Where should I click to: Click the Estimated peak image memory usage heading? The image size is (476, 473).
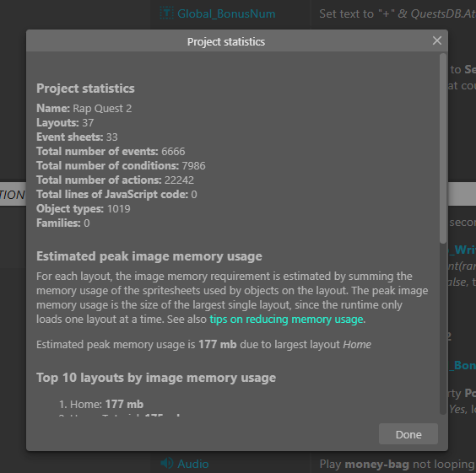149,256
